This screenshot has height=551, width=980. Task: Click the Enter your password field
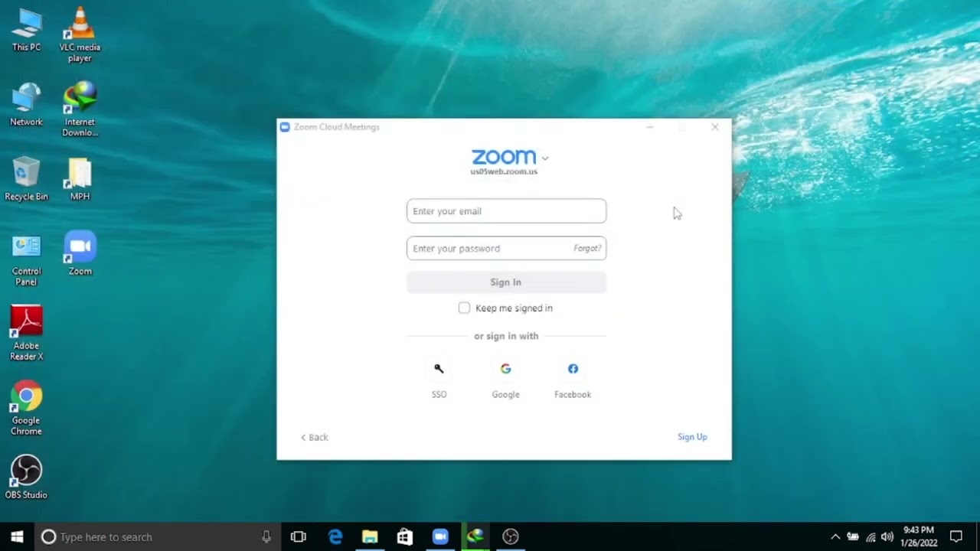(506, 248)
